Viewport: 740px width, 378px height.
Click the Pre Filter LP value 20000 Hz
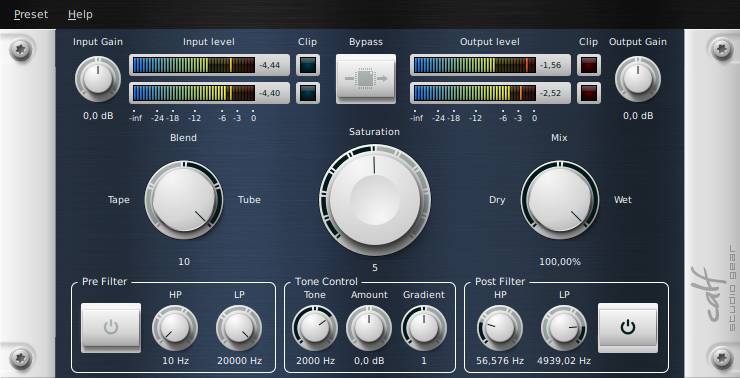(x=239, y=361)
